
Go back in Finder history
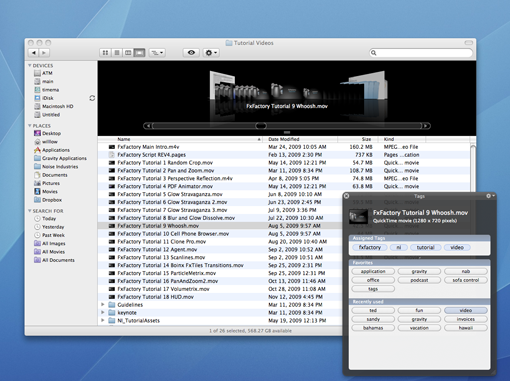[x=34, y=53]
